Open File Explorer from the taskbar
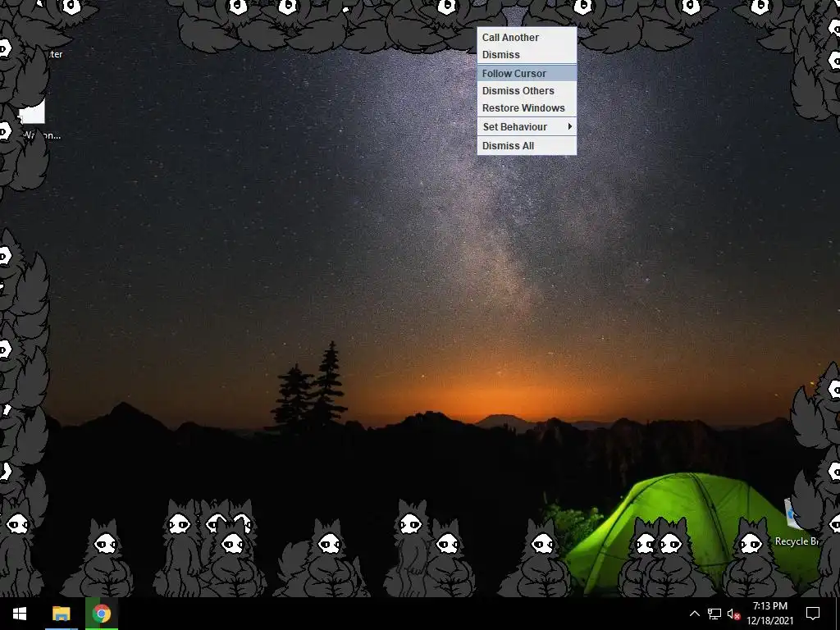Screen dimensions: 840x630 point(61,614)
